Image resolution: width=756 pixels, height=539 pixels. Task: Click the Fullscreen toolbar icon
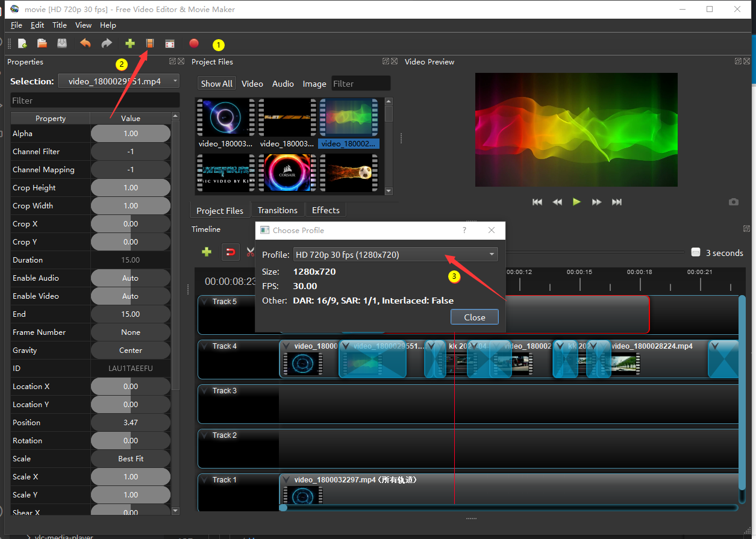point(170,43)
